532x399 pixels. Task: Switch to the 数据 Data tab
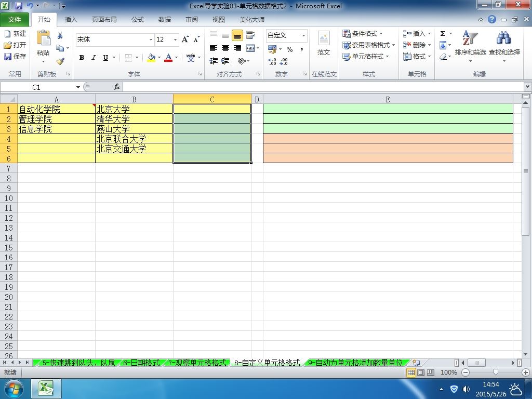(165, 20)
